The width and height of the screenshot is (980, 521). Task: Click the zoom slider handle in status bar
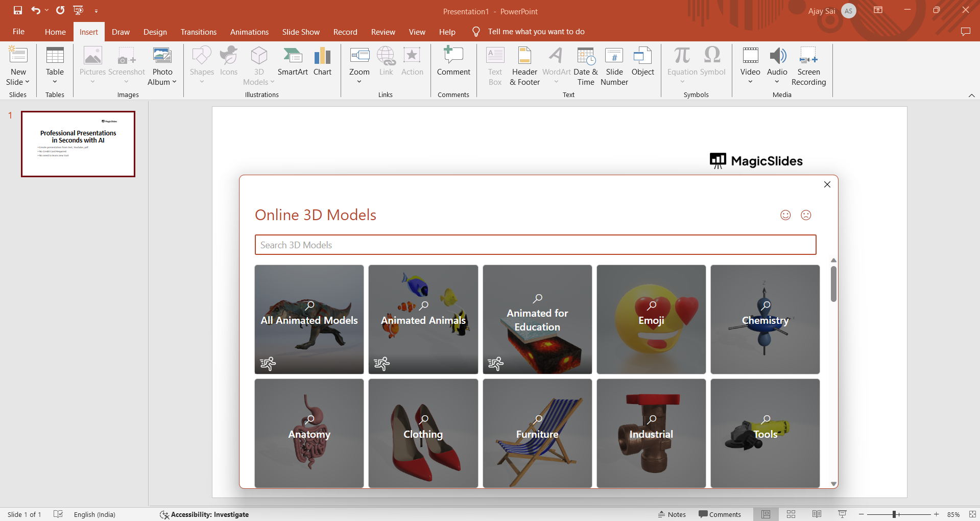click(x=894, y=514)
